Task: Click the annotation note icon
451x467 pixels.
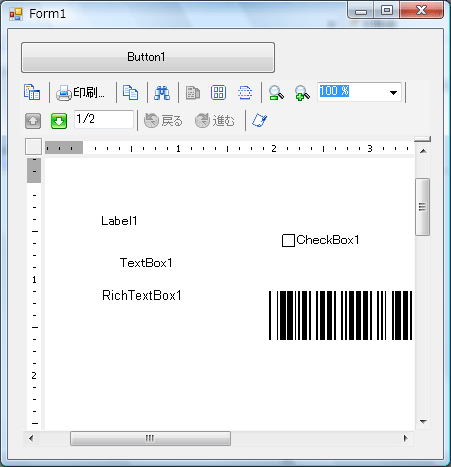Action: (x=259, y=120)
